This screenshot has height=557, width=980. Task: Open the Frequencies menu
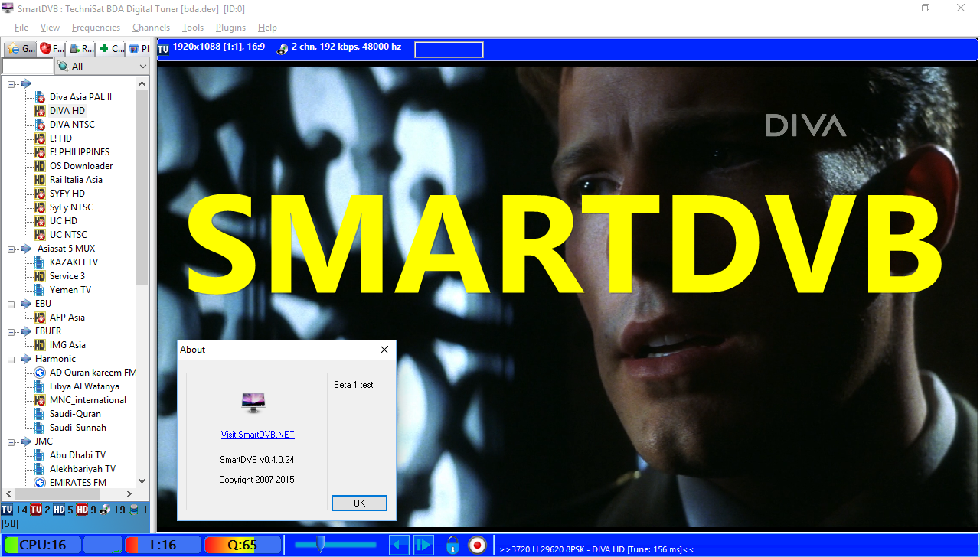[x=96, y=28]
